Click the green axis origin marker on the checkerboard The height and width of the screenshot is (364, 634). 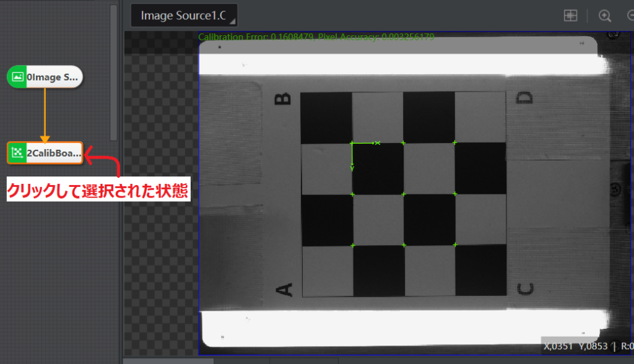[353, 144]
